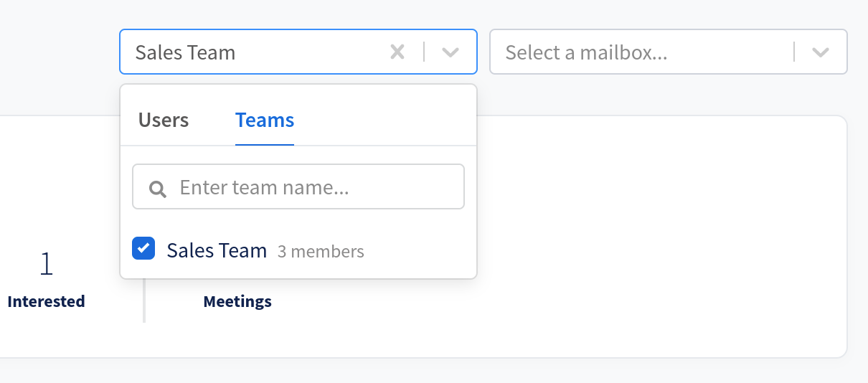The width and height of the screenshot is (868, 383).
Task: Click the Sales Team option label in the list
Action: 217,250
